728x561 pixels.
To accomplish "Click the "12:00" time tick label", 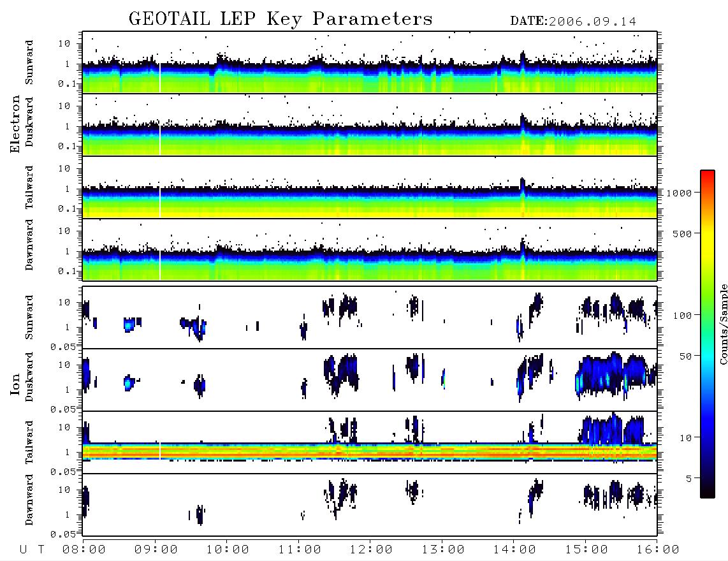I will pos(371,550).
